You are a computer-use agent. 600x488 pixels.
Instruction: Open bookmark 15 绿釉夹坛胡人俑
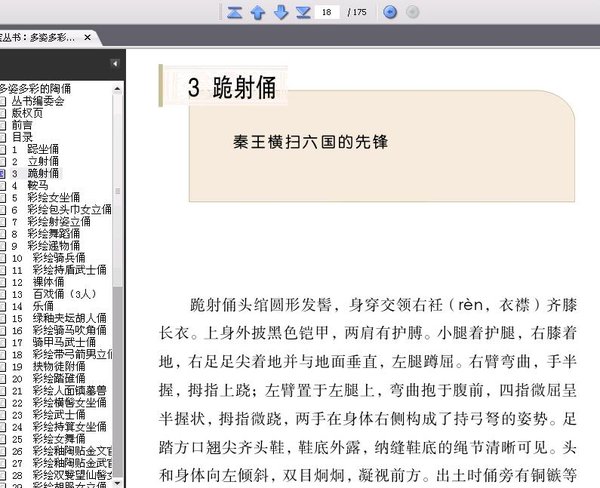[x=59, y=318]
